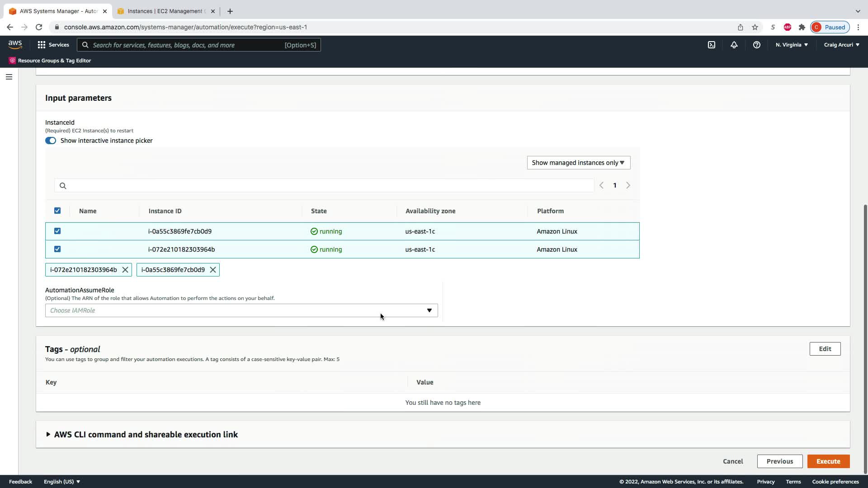This screenshot has height=488, width=868.
Task: Click the orange Execute button
Action: 828,461
